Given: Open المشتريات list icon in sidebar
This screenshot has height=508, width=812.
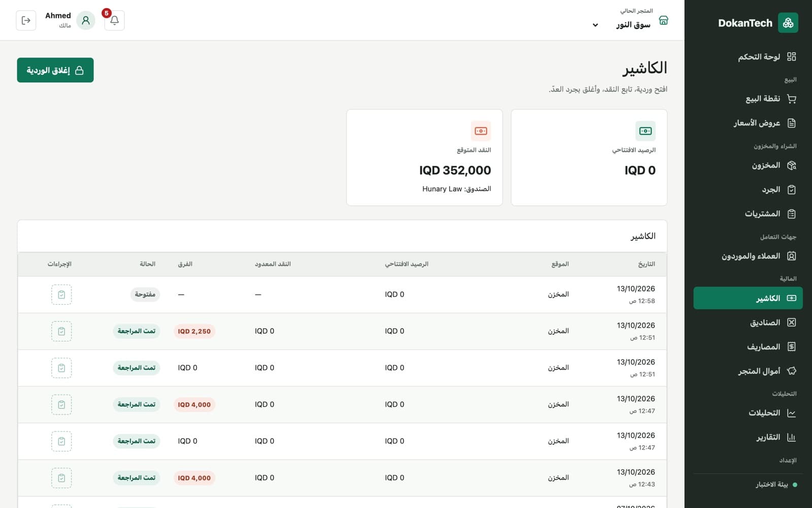Looking at the screenshot, I should click(x=791, y=214).
